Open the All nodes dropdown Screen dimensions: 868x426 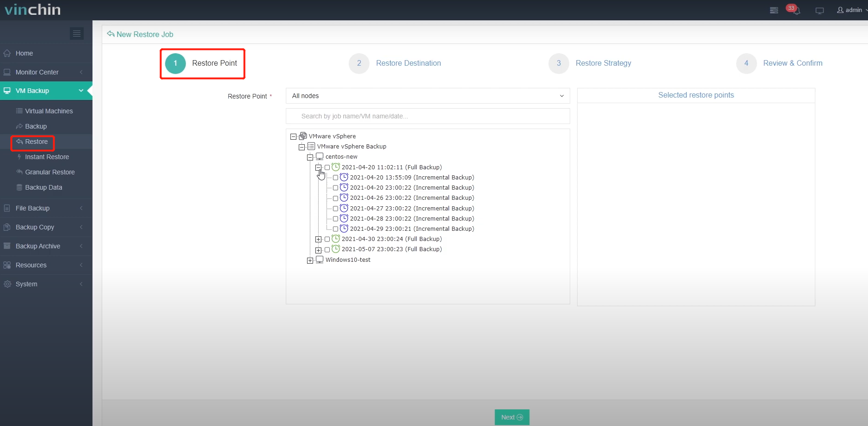(x=427, y=96)
